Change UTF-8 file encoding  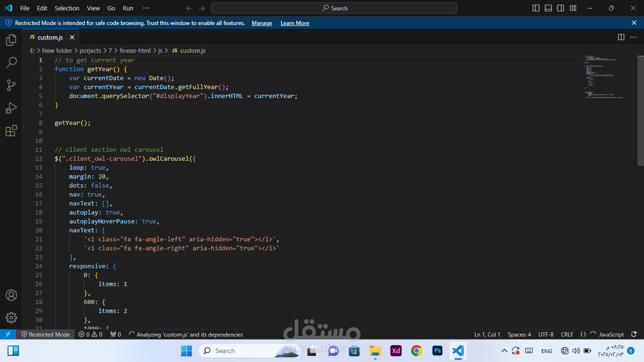[x=546, y=334]
